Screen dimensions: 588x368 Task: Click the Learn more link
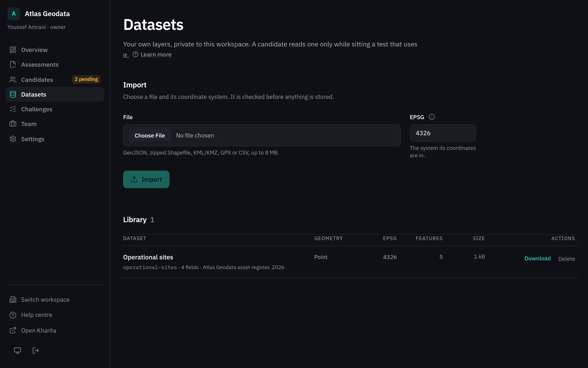(156, 55)
